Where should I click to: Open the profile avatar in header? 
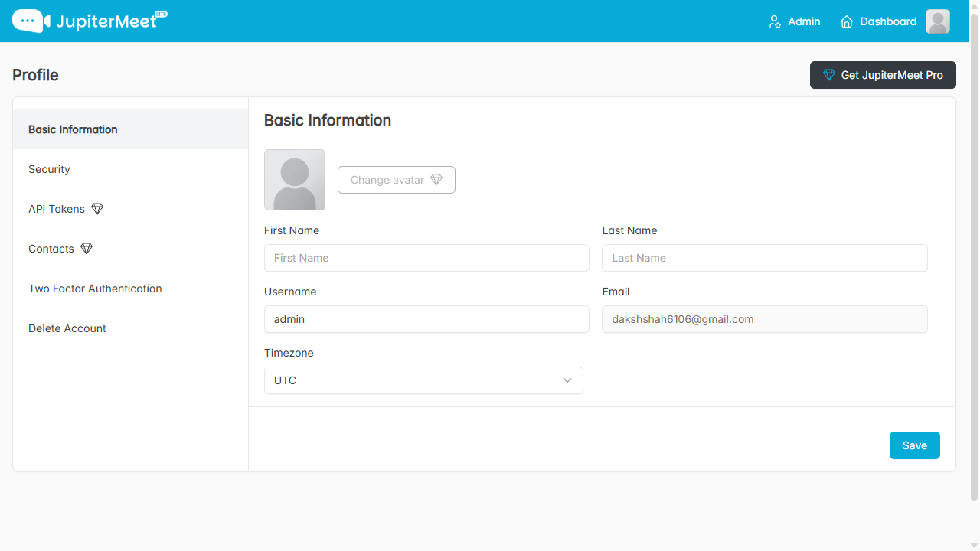coord(938,21)
